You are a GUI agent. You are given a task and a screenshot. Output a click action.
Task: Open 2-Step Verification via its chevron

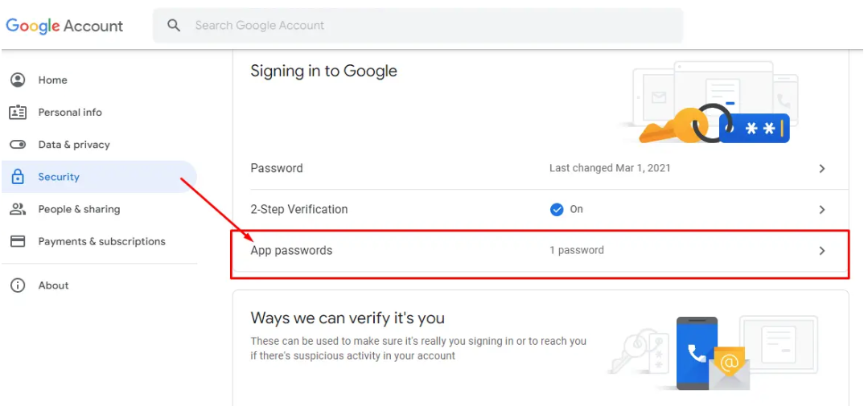click(821, 210)
